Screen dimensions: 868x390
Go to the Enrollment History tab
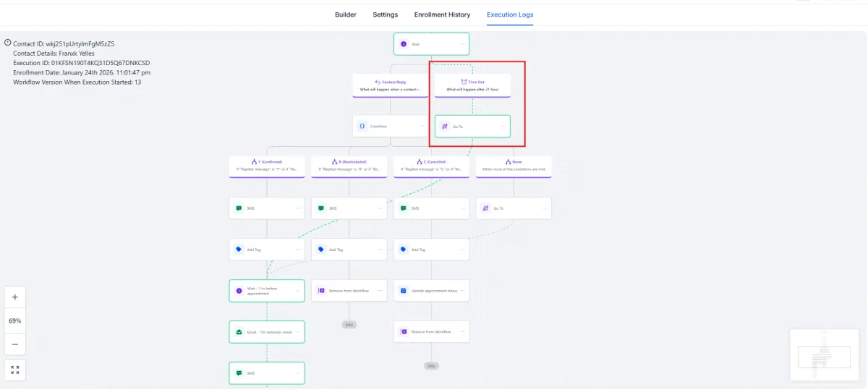point(442,14)
